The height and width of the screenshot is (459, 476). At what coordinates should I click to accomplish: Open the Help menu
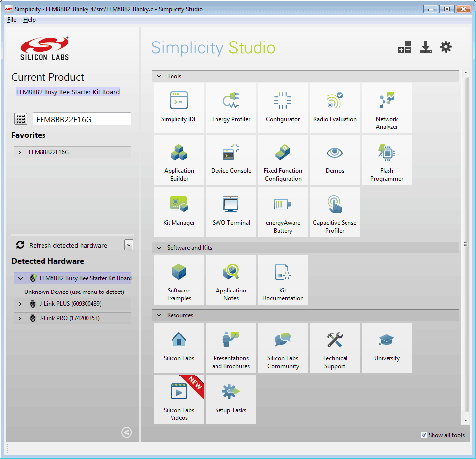(29, 20)
